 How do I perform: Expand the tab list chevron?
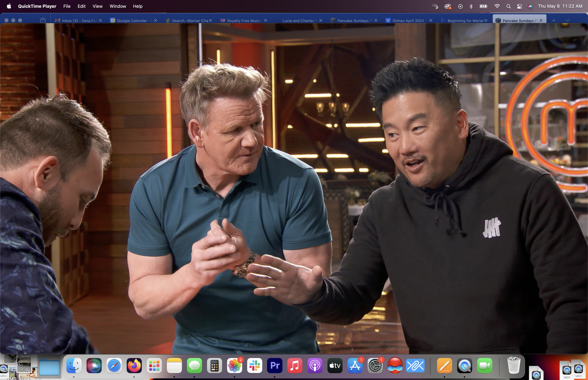pyautogui.click(x=567, y=20)
